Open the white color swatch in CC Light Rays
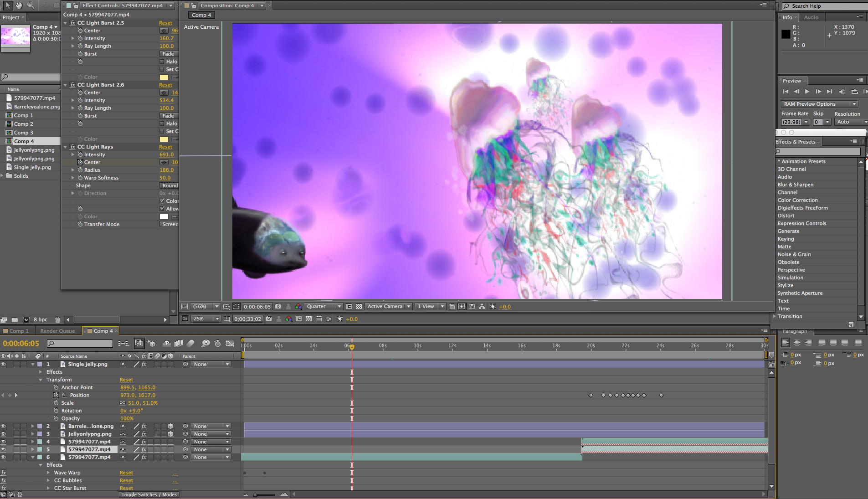Image resolution: width=868 pixels, height=499 pixels. click(164, 216)
